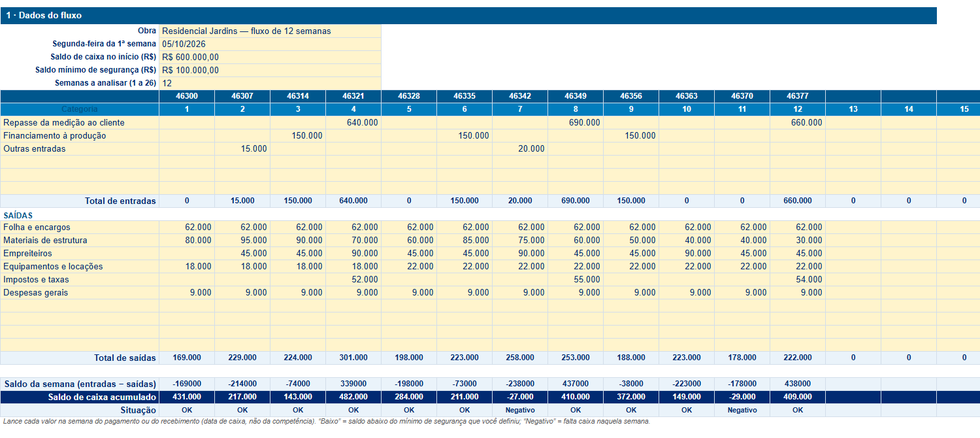The image size is (980, 438).
Task: Select the "SAÍDAS" section heading
Action: [x=18, y=215]
